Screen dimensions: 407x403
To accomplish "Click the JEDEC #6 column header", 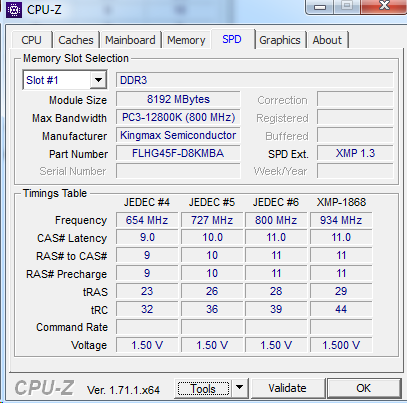I will 276,202.
